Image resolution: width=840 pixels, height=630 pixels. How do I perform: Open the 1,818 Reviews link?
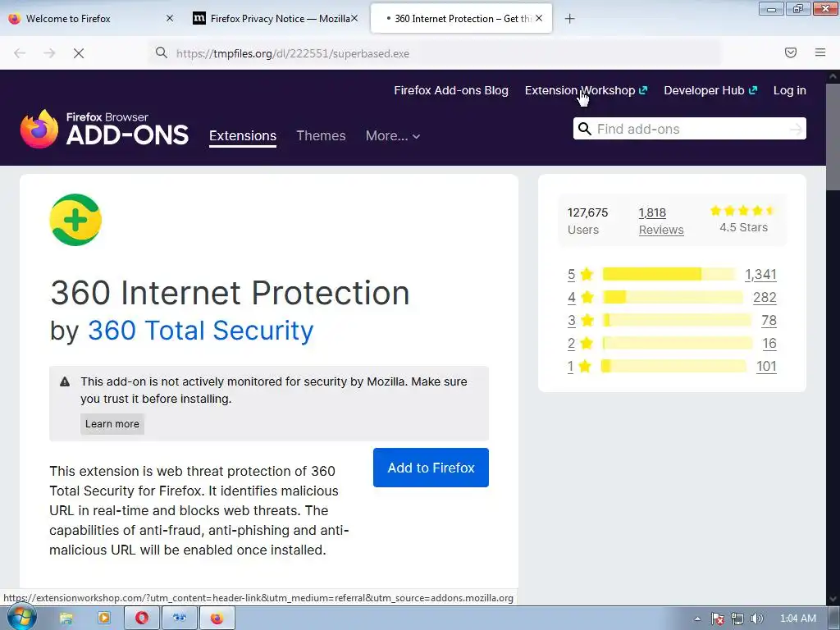661,221
